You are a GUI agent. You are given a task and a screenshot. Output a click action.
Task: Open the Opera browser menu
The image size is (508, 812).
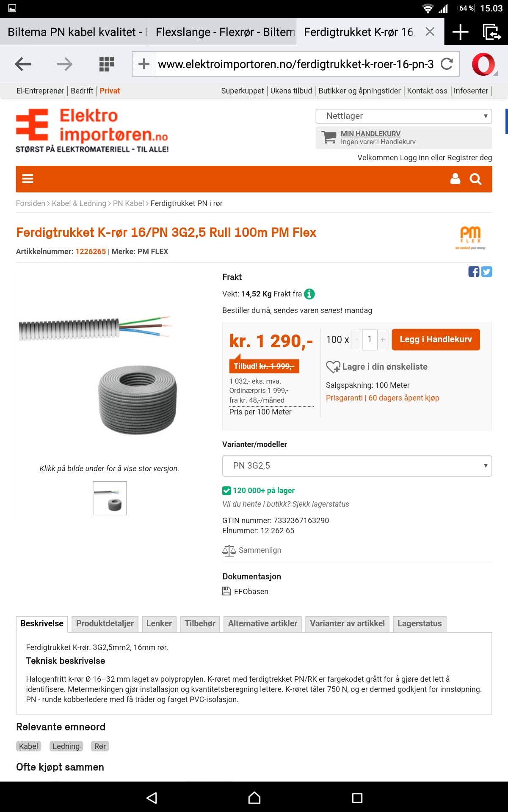tap(483, 64)
